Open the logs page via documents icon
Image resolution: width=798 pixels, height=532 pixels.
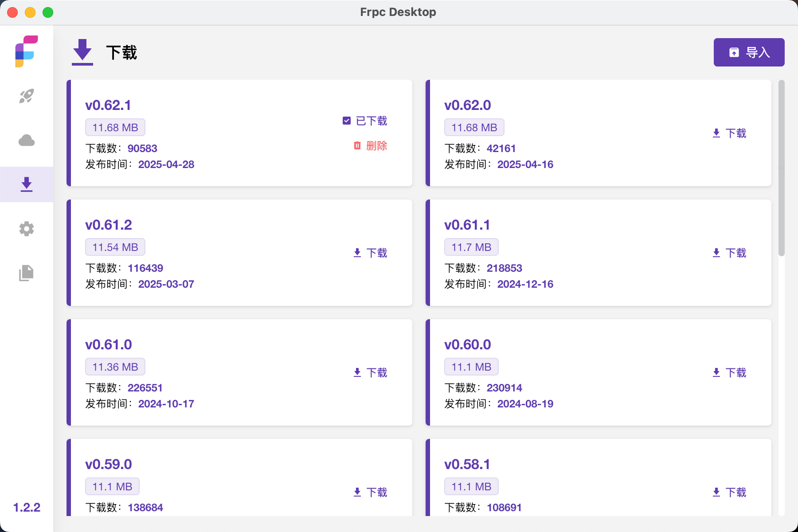(27, 273)
